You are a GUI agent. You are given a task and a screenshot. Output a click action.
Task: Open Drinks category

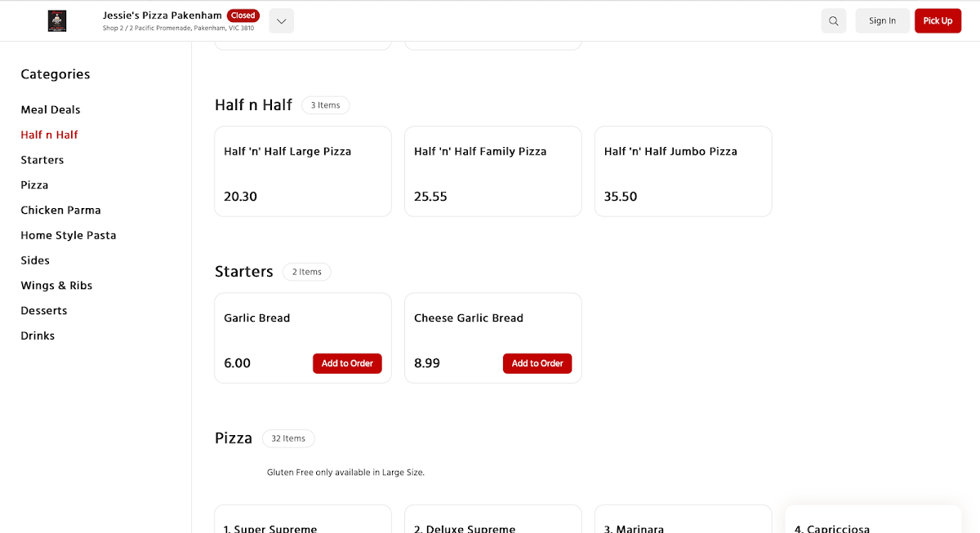[38, 335]
